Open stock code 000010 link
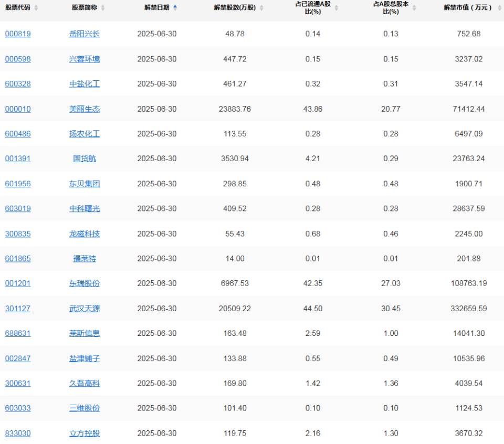The width and height of the screenshot is (504, 444). [18, 109]
